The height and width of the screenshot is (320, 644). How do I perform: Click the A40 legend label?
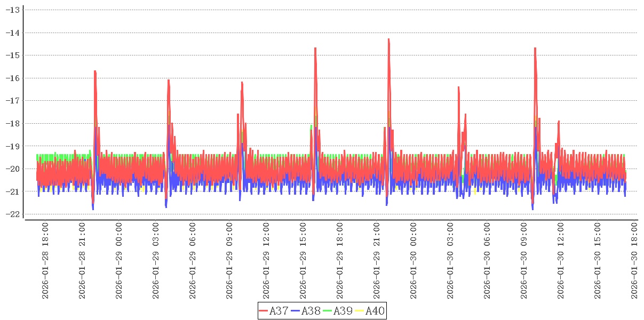[375, 311]
